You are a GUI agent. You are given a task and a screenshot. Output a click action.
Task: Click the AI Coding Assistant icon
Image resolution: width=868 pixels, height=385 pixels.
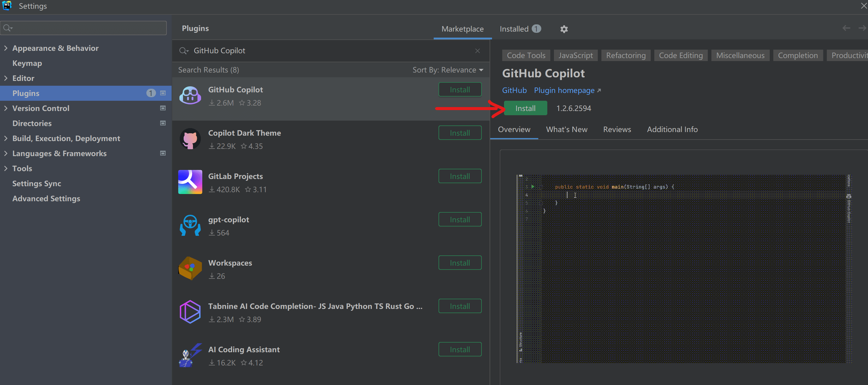click(x=190, y=355)
